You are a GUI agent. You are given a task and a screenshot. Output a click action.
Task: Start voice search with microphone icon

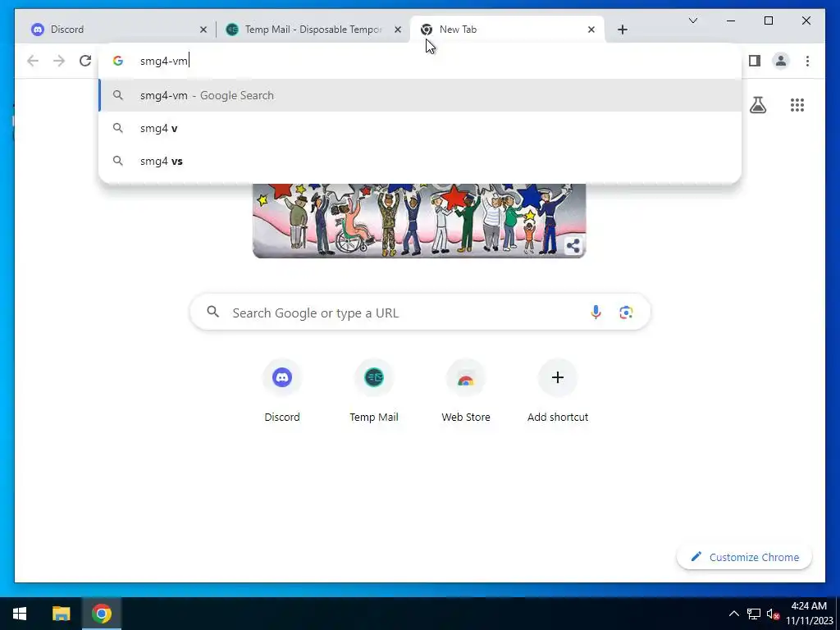[x=596, y=313]
